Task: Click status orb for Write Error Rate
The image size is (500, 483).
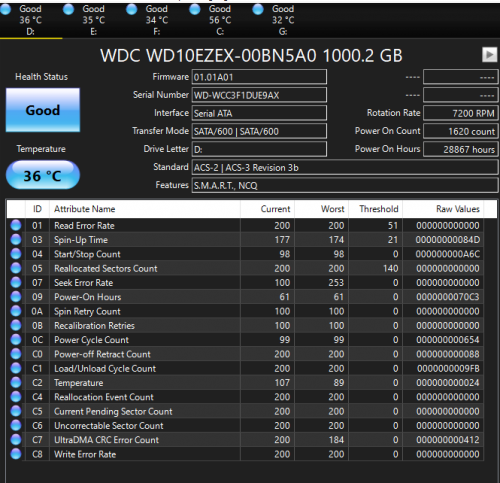Action: (16, 454)
